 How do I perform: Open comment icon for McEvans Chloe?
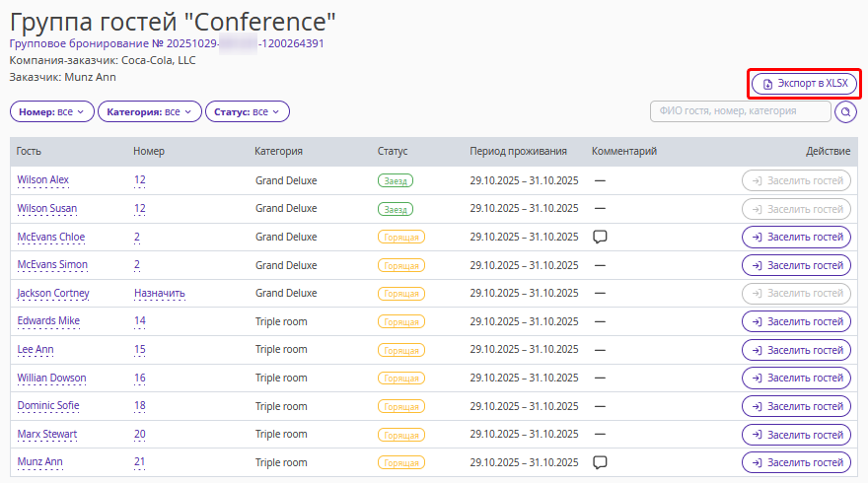(x=599, y=237)
